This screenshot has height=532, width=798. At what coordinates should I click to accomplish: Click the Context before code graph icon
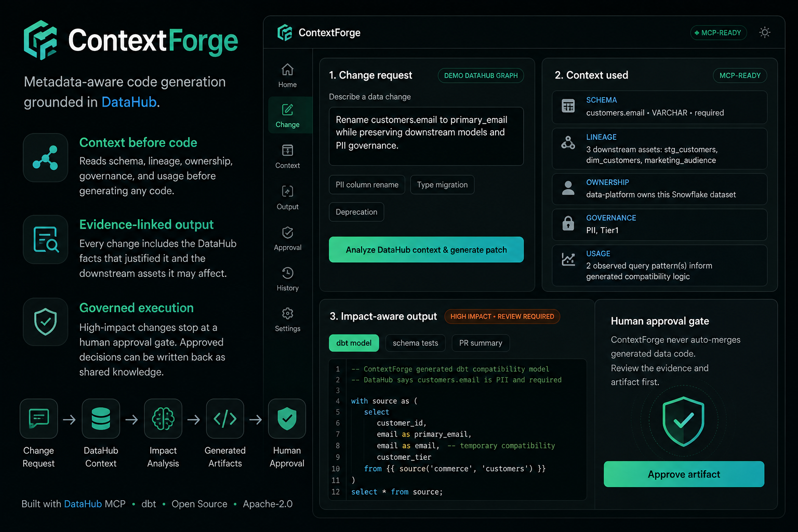coord(45,158)
